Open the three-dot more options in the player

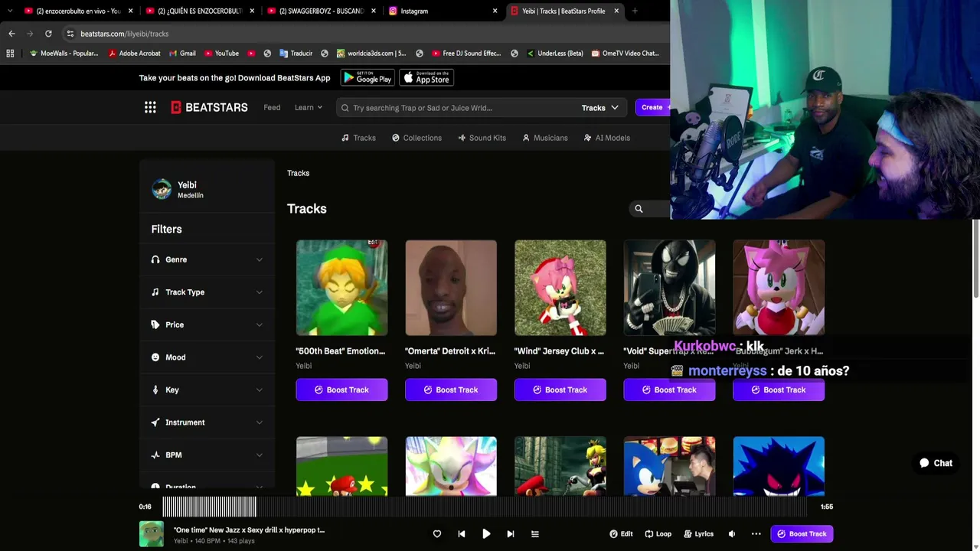tap(756, 534)
